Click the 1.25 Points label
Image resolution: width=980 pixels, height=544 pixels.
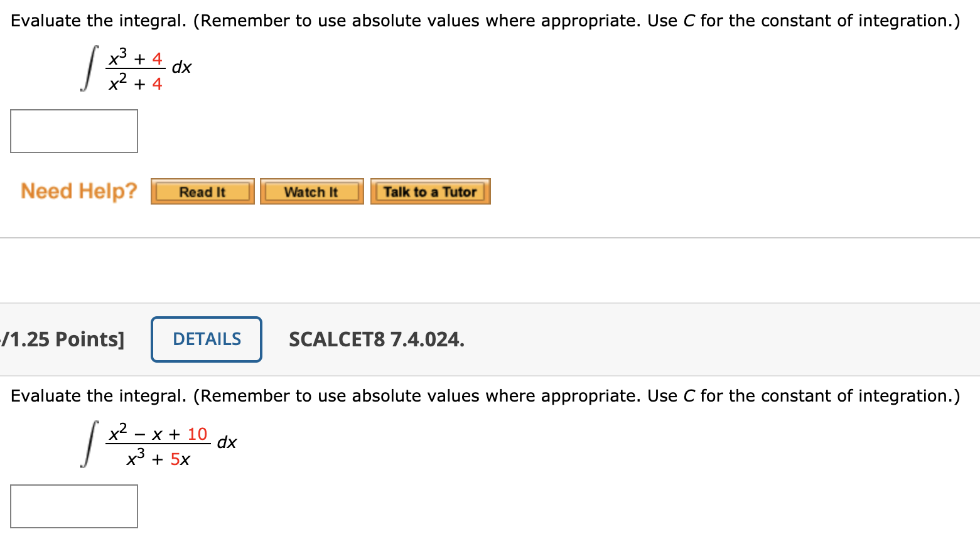tap(63, 339)
